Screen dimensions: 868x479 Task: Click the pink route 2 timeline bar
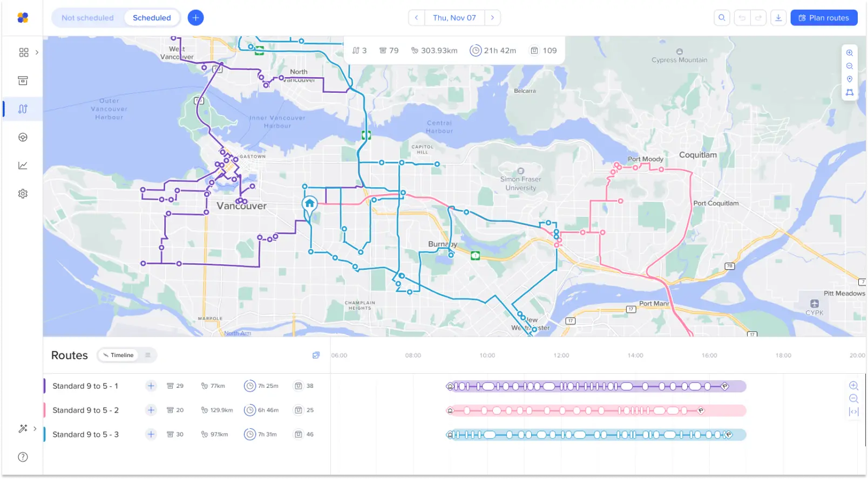tap(596, 410)
